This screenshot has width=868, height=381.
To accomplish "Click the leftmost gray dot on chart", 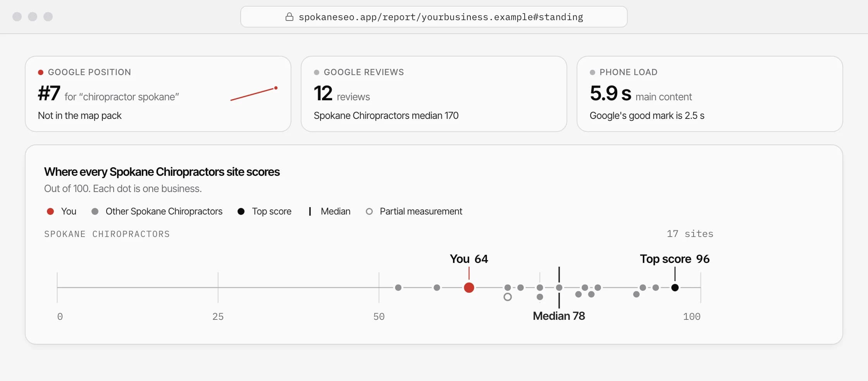I will (x=398, y=288).
